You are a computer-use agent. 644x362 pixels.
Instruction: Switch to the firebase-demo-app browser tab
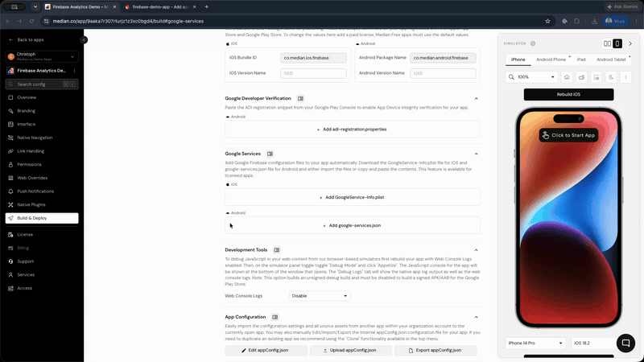(x=160, y=7)
